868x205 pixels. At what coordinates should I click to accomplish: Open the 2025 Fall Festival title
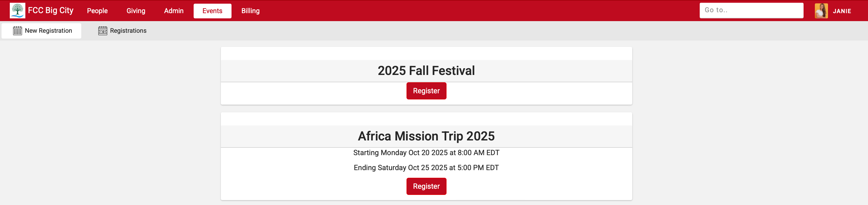(426, 71)
